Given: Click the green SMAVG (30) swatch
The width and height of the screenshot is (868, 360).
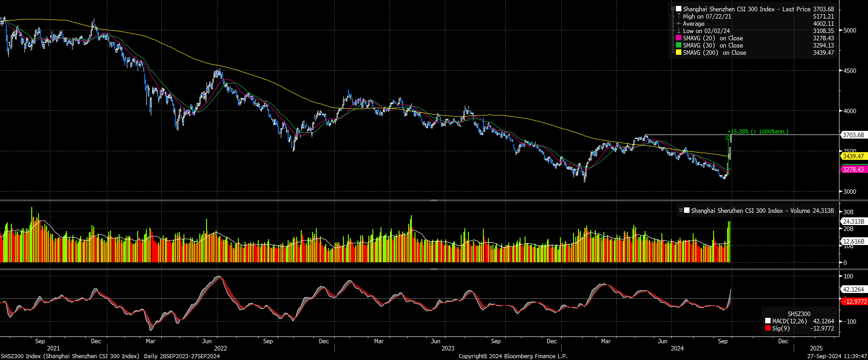Looking at the screenshot, I should pyautogui.click(x=679, y=45).
